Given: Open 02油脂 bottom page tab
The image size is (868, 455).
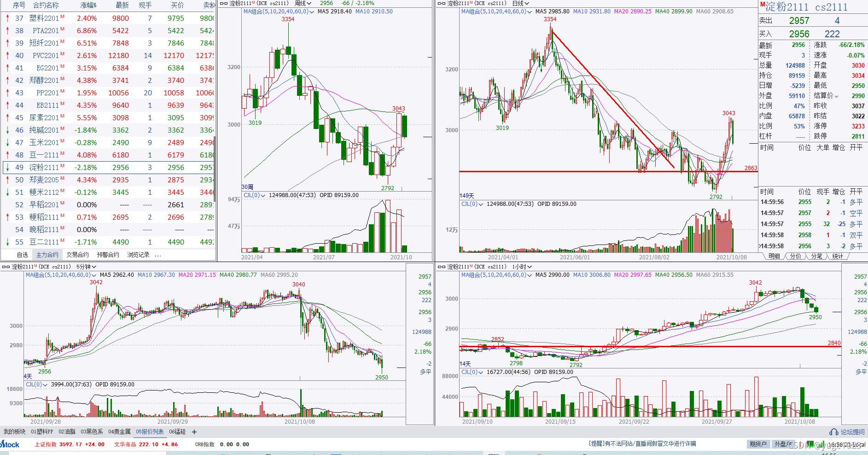Looking at the screenshot, I should coord(67,432).
